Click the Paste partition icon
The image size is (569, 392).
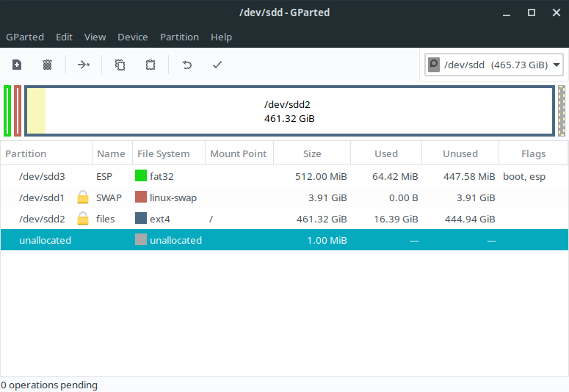[x=151, y=65]
